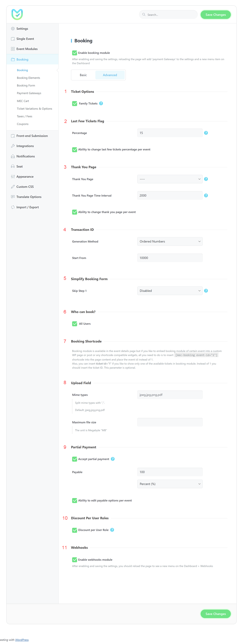Click the Custom CSS pencil icon
The height and width of the screenshot is (644, 243).
(13, 187)
